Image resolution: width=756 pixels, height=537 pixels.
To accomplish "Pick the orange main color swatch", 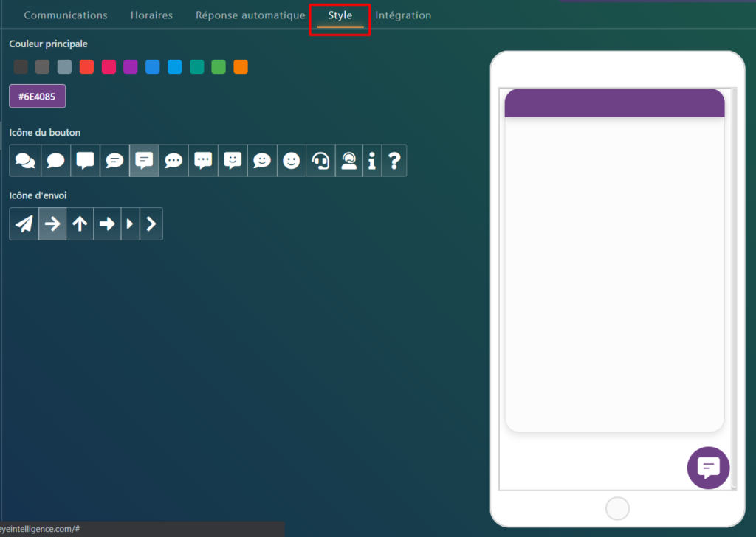I will click(x=241, y=67).
